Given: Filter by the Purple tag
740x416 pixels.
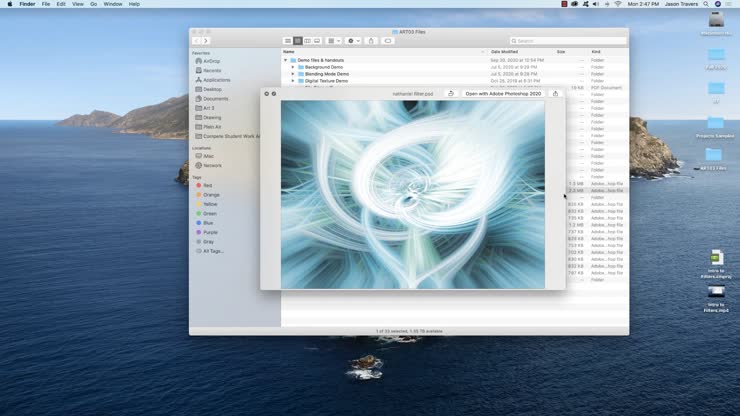Looking at the screenshot, I should 207,232.
